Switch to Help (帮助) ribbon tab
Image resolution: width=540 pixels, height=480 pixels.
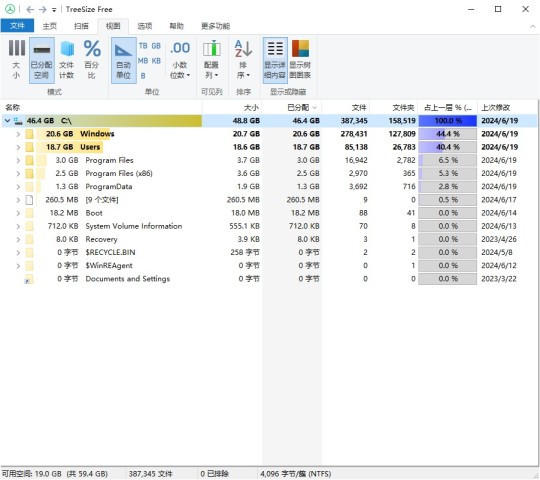(x=176, y=26)
